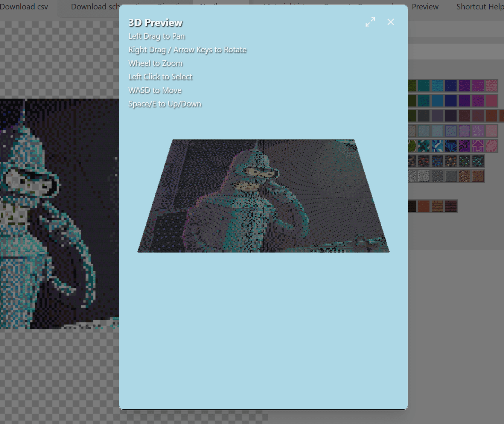
Task: Select the magenta glazed terracotta arrow block
Action: 478,146
